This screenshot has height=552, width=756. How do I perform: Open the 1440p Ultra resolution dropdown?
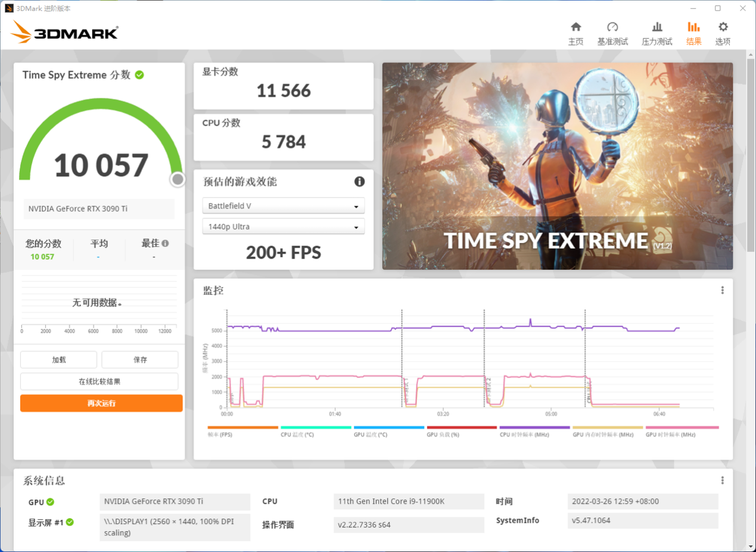pyautogui.click(x=284, y=227)
